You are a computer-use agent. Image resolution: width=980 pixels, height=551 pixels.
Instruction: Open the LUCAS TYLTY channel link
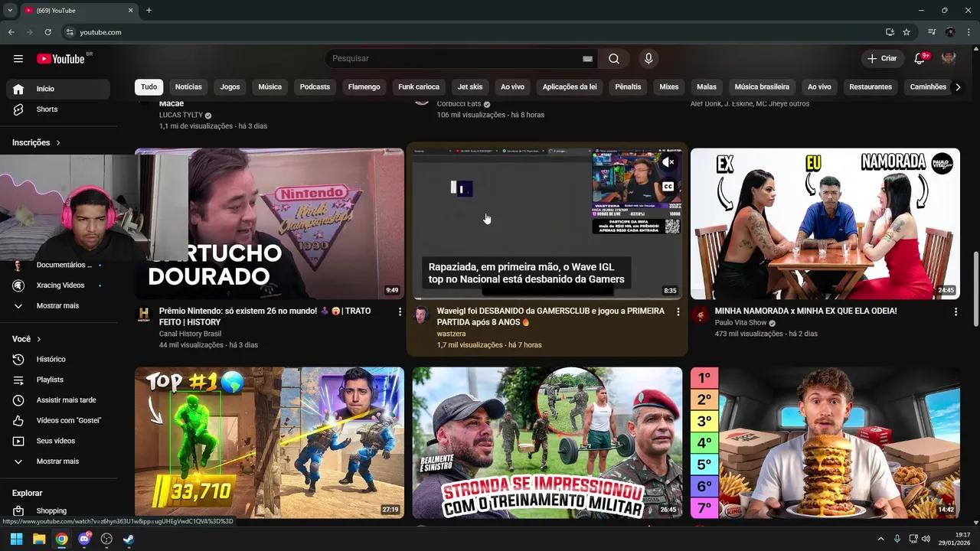pyautogui.click(x=181, y=115)
